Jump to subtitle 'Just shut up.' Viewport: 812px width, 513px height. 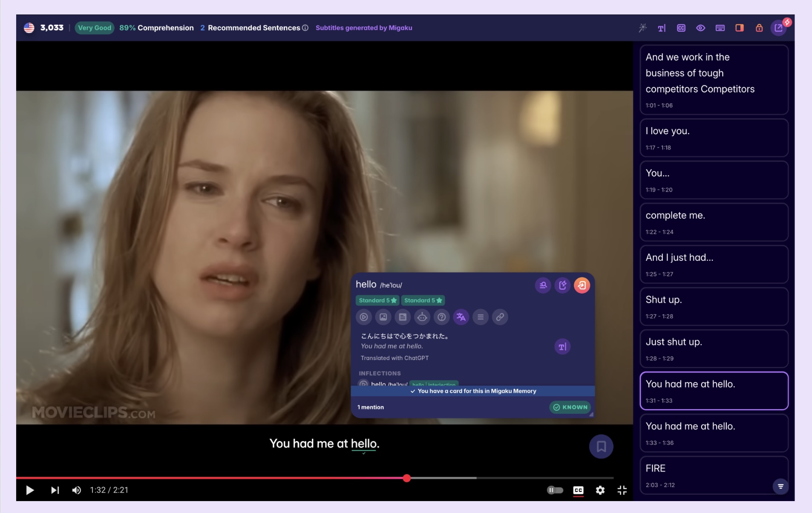click(714, 349)
